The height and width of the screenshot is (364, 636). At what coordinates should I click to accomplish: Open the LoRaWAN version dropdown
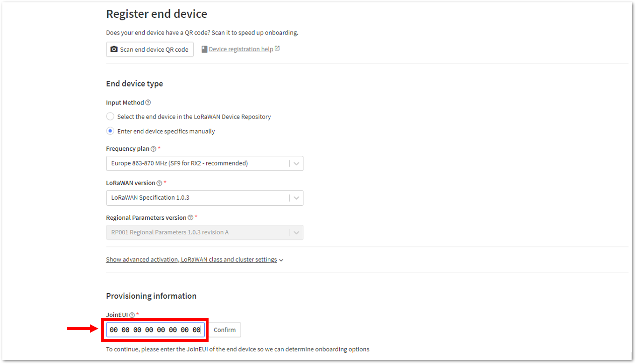point(205,198)
